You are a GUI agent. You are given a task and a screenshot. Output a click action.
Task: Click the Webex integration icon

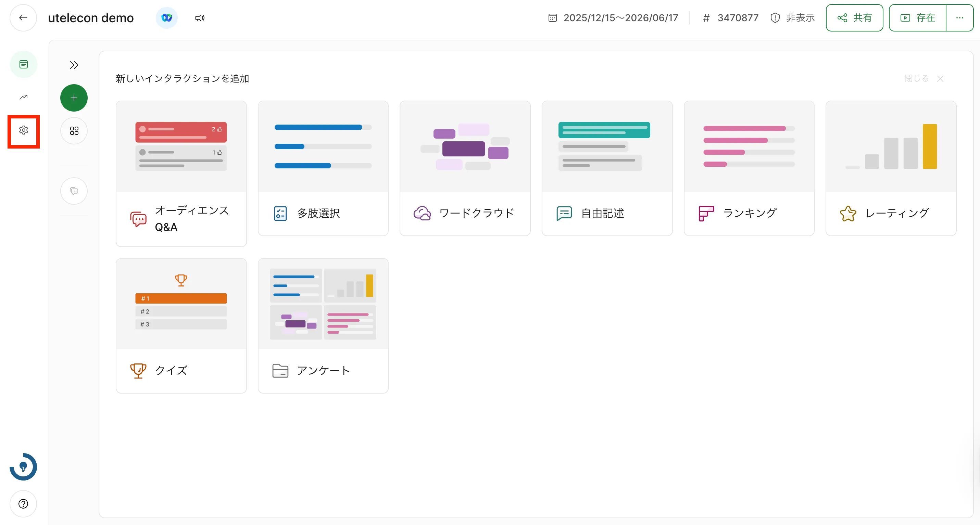[x=167, y=18]
